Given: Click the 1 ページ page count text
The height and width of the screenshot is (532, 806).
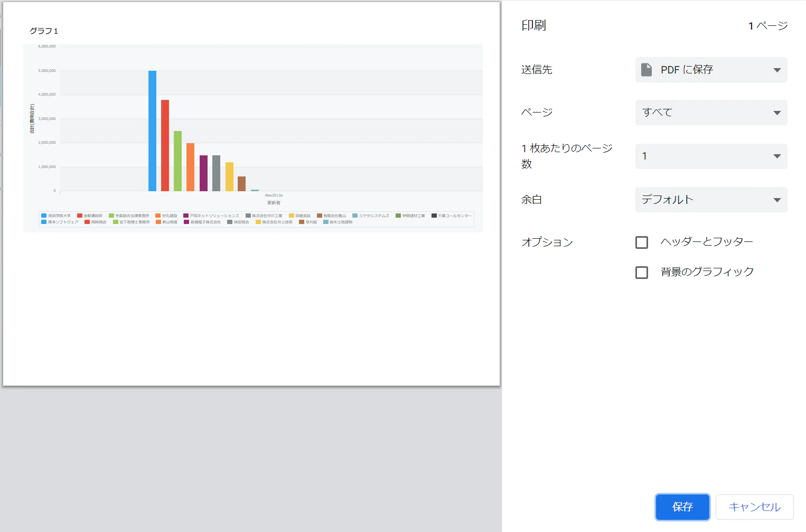Looking at the screenshot, I should tap(768, 26).
